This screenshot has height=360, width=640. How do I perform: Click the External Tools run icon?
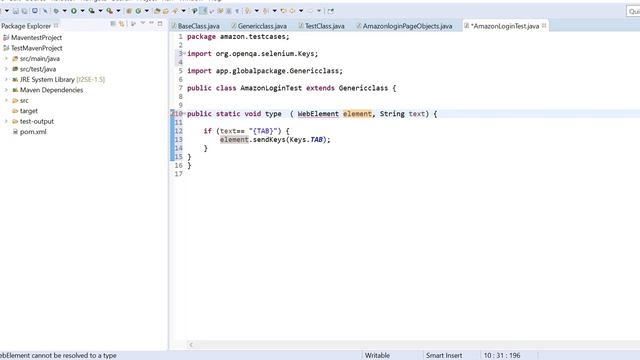point(110,11)
